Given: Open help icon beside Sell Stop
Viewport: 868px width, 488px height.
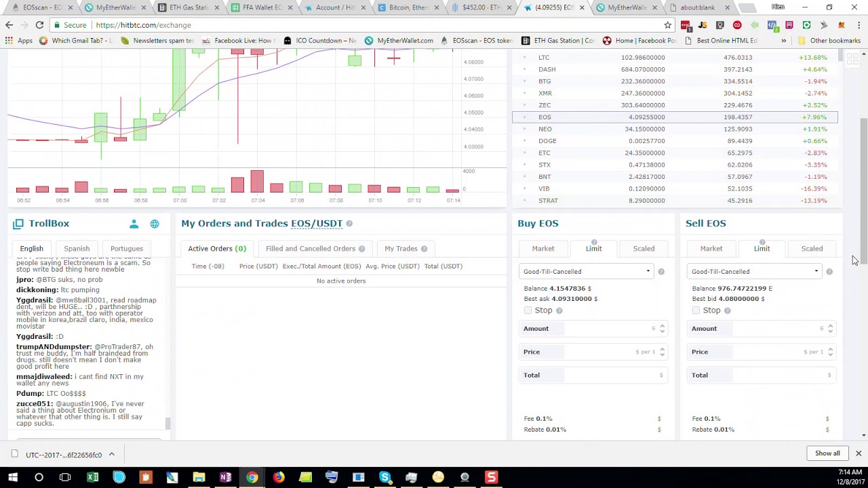Looking at the screenshot, I should point(727,310).
